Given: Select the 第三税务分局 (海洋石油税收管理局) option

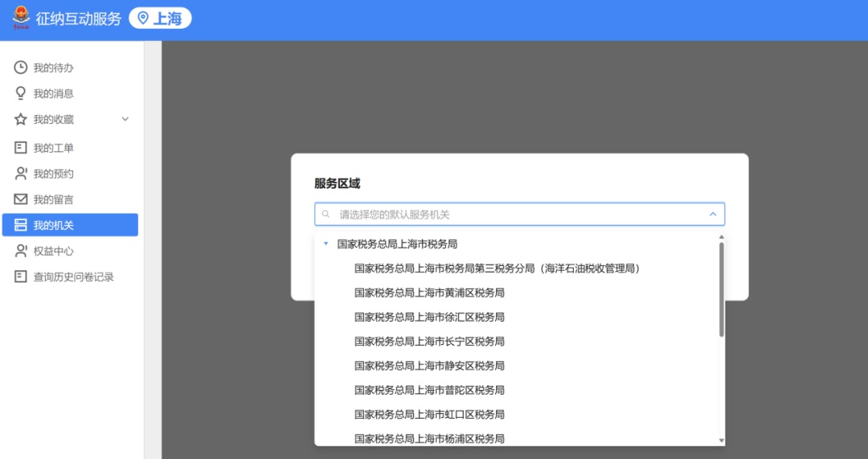Looking at the screenshot, I should [497, 268].
